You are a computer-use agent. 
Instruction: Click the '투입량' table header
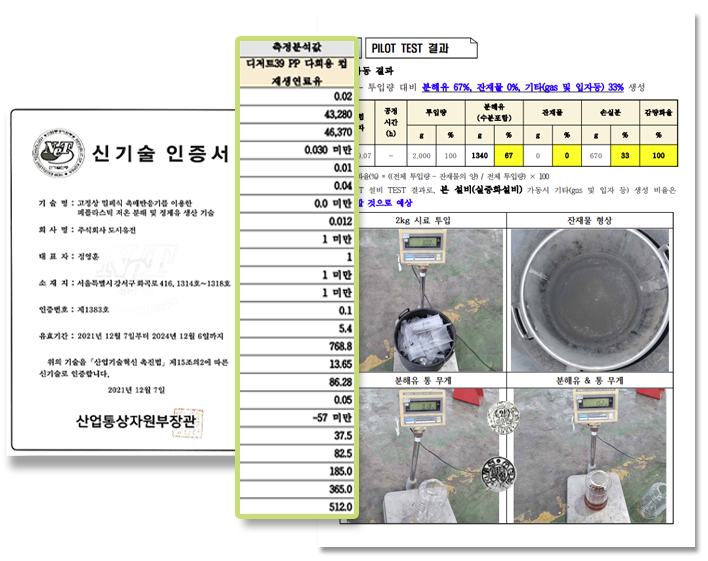click(x=436, y=113)
